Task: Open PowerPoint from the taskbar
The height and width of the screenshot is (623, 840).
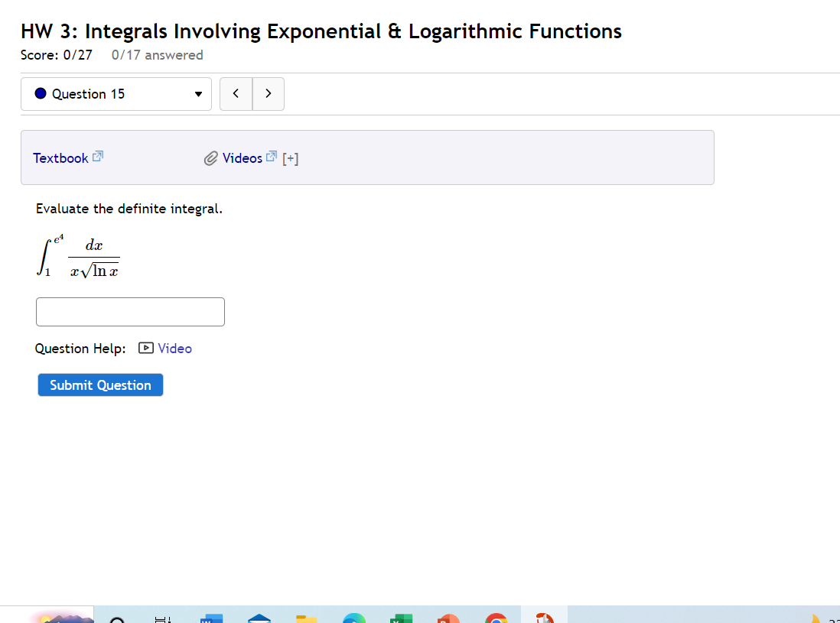Action: tap(448, 618)
